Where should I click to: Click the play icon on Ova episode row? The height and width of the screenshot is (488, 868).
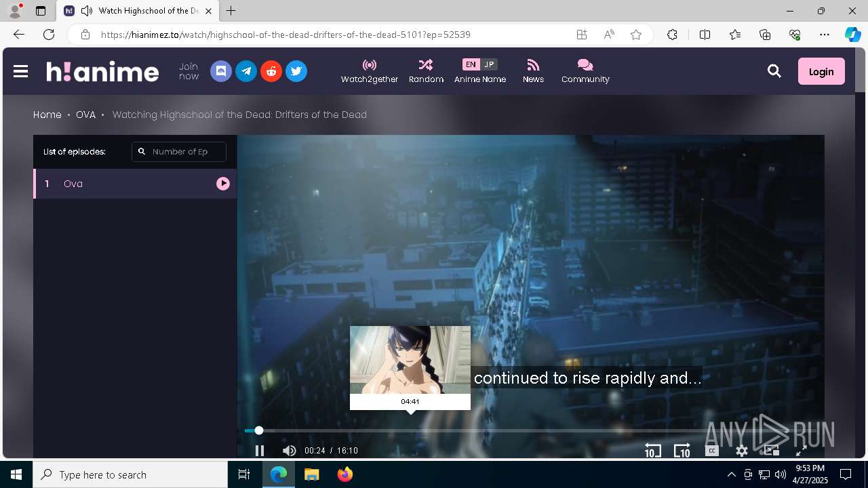[x=223, y=184]
